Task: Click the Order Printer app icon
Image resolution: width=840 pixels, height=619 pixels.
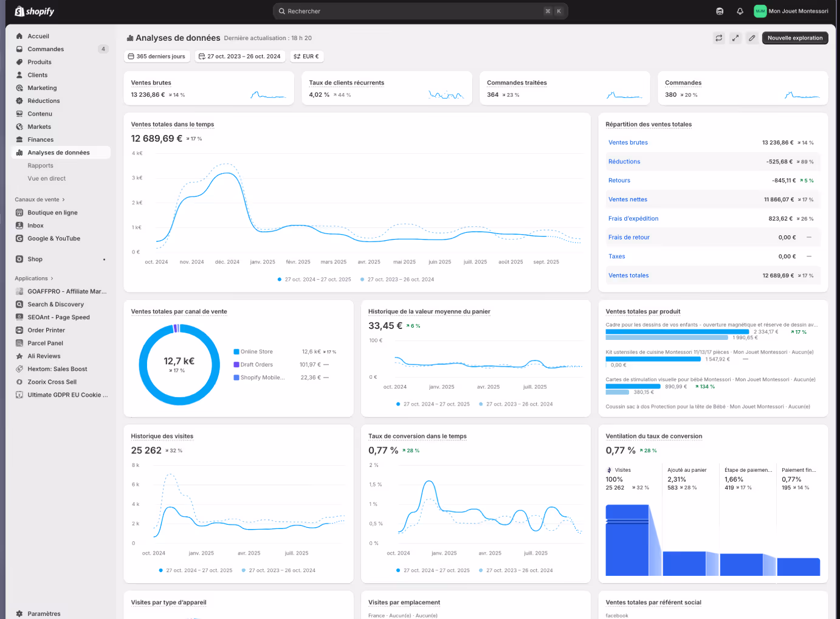Action: [x=19, y=330]
